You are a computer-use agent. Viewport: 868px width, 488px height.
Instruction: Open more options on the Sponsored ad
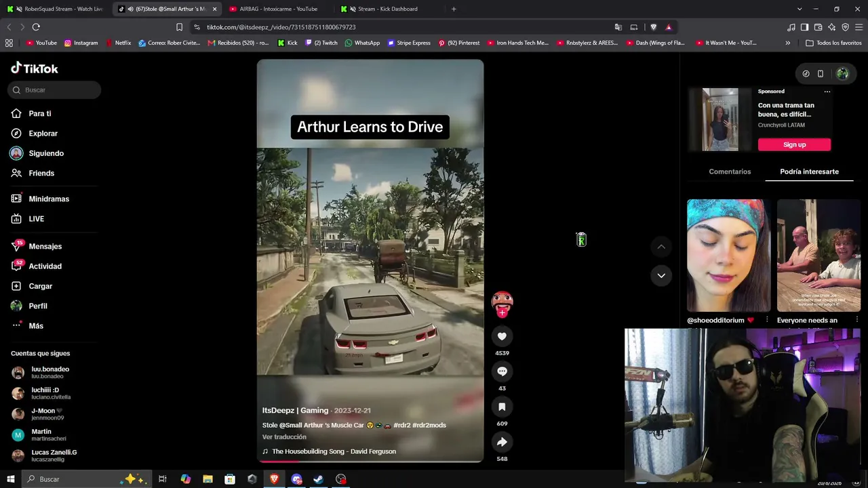tap(827, 91)
